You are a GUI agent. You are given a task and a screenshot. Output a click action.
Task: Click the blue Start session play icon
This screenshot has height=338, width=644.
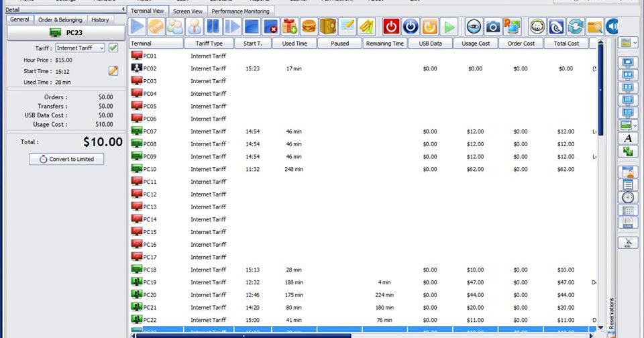(137, 27)
